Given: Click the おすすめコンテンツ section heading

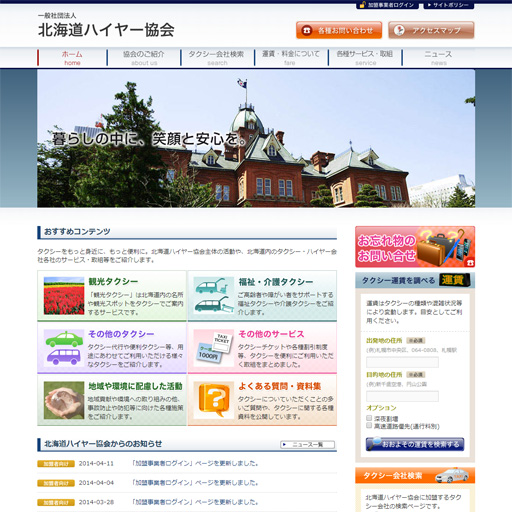Looking at the screenshot, I should tap(77, 231).
